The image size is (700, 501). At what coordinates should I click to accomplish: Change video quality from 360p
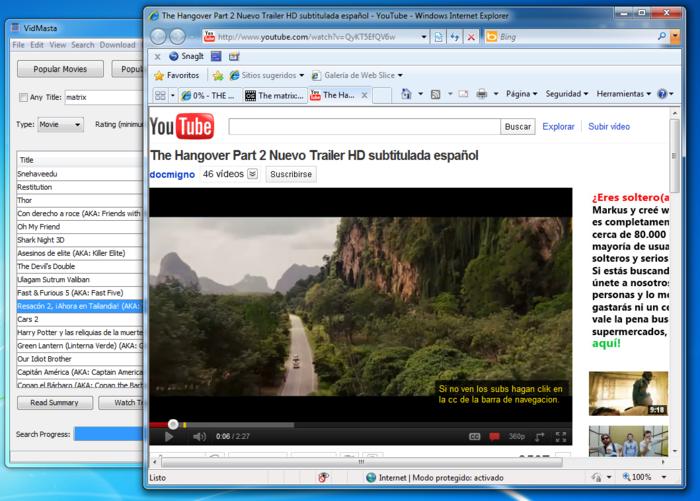click(x=517, y=436)
